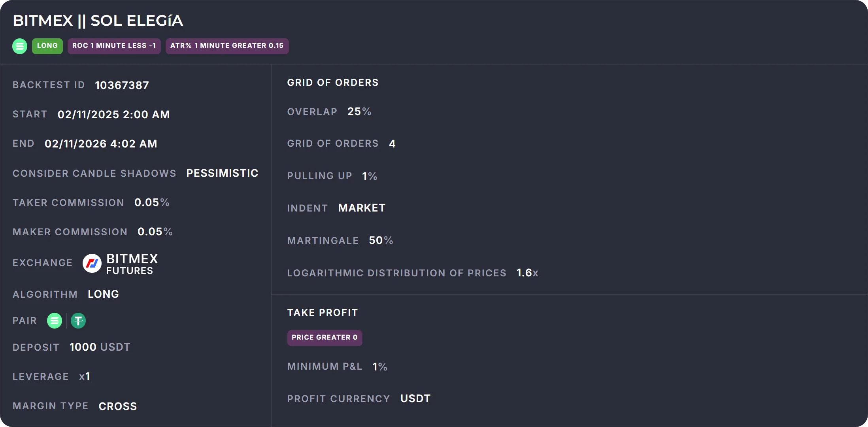Open the ATR% 1 MINUTE GREATER 0.15 filter
868x427 pixels.
227,46
